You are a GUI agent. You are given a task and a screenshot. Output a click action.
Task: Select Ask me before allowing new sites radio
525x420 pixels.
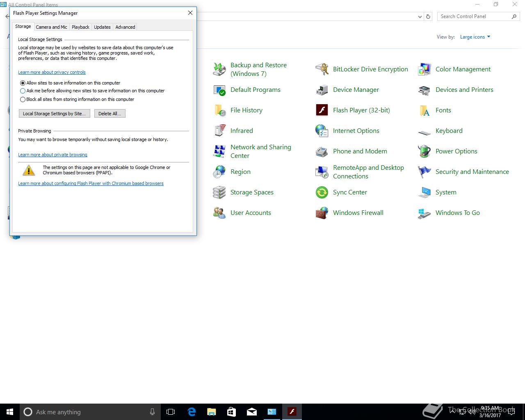pos(23,91)
